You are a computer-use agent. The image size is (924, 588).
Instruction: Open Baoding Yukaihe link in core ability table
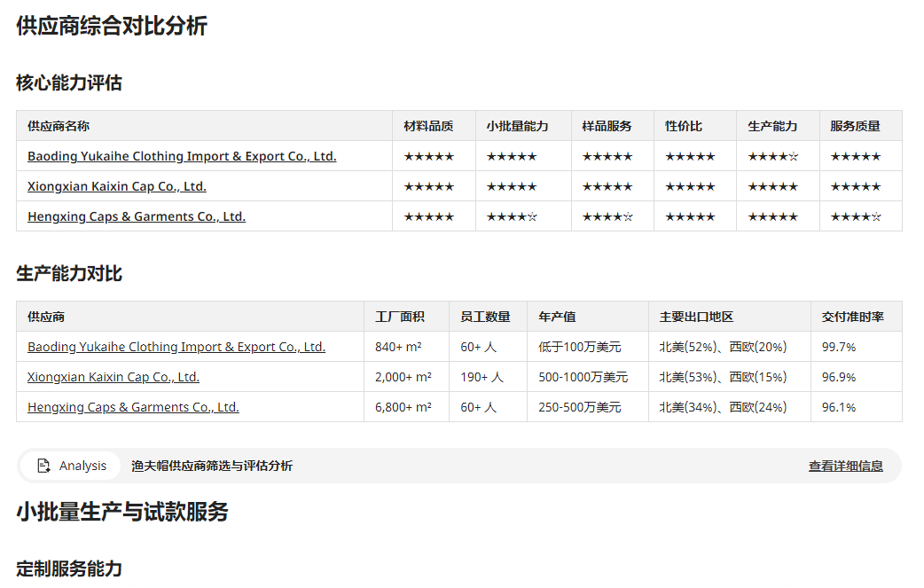[x=182, y=156]
